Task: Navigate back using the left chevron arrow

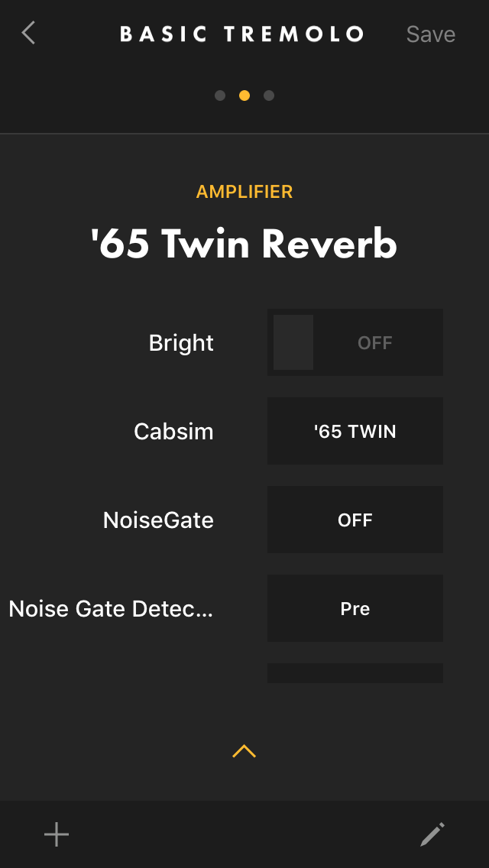Action: click(28, 33)
